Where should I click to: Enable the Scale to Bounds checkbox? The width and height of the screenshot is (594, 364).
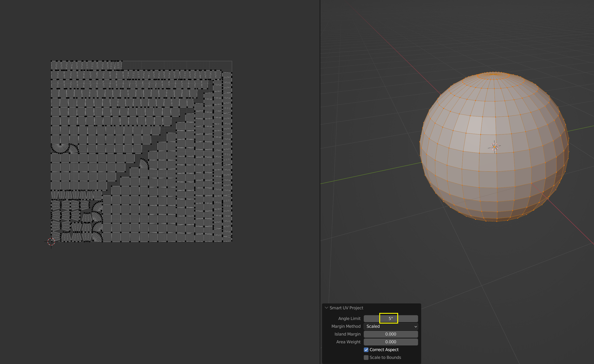tap(366, 358)
